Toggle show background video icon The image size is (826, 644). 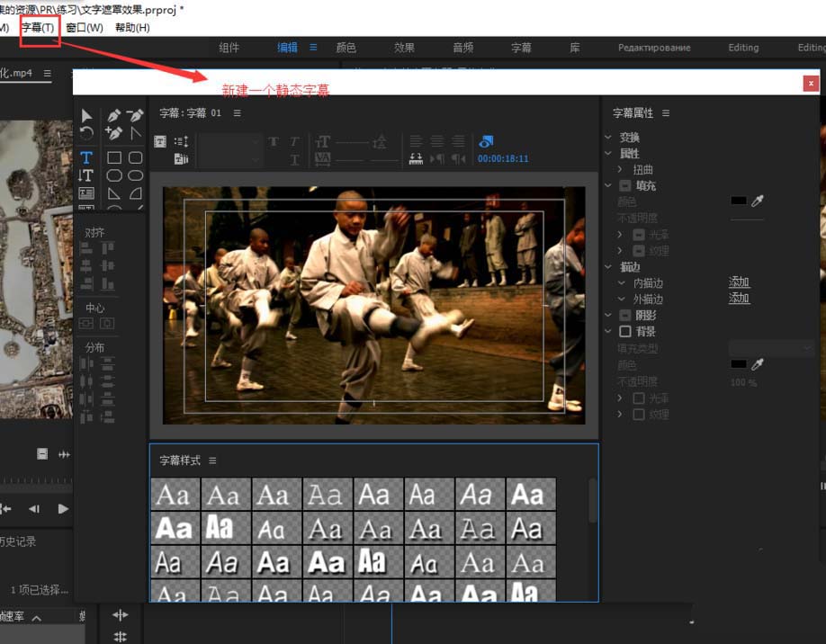(486, 141)
